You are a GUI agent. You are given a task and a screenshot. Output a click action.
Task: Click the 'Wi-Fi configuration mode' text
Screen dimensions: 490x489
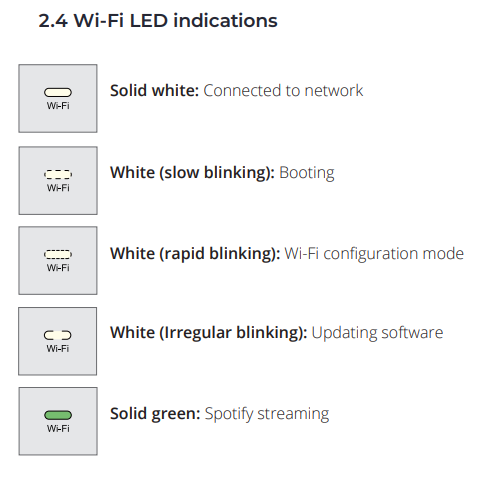pyautogui.click(x=374, y=254)
